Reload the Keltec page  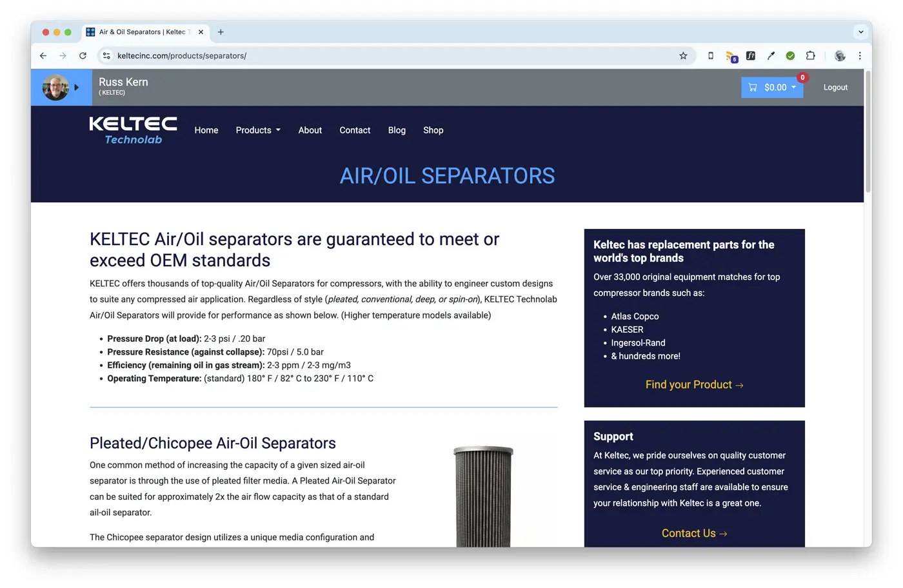tap(83, 56)
